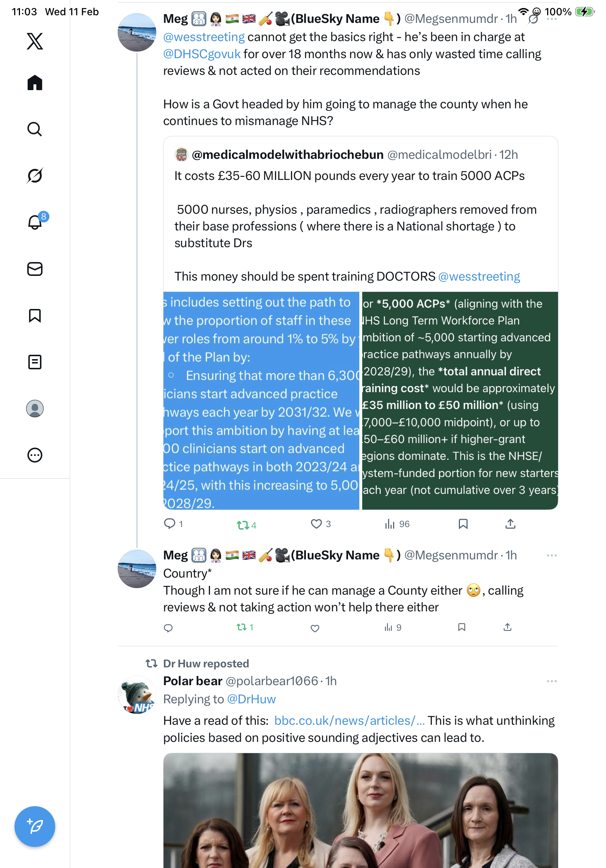Like Meg's tweet about wesstreeting

[x=316, y=523]
